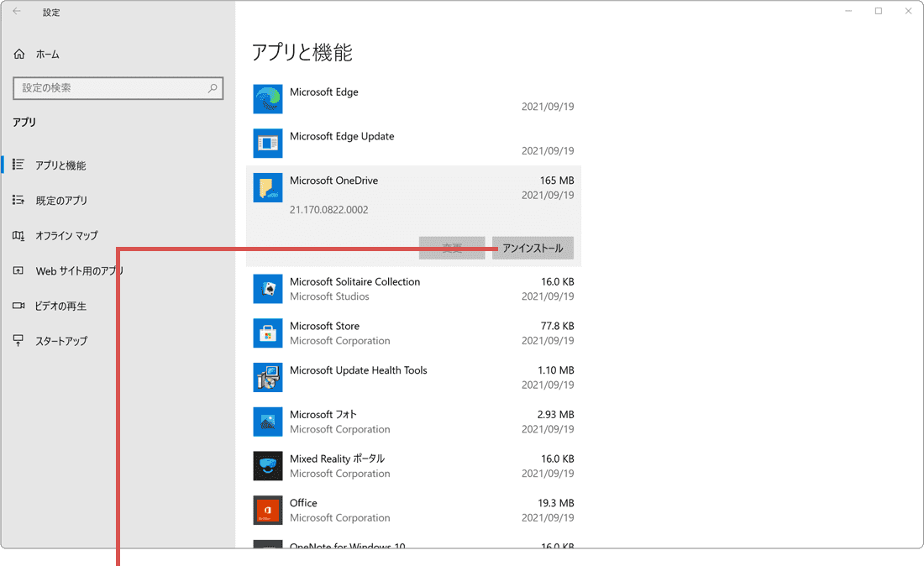Click the Update Health Tools icon
This screenshot has width=924, height=566.
click(x=267, y=377)
